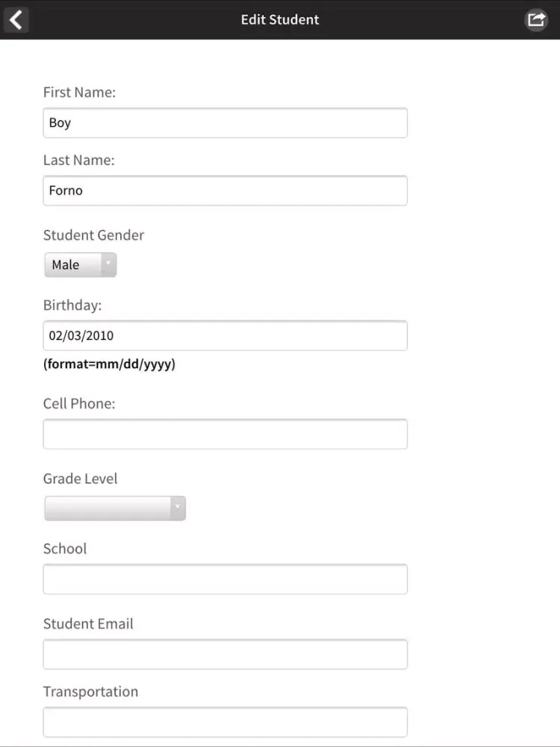
Task: Click the "Last Name:" label
Action: [x=78, y=161]
